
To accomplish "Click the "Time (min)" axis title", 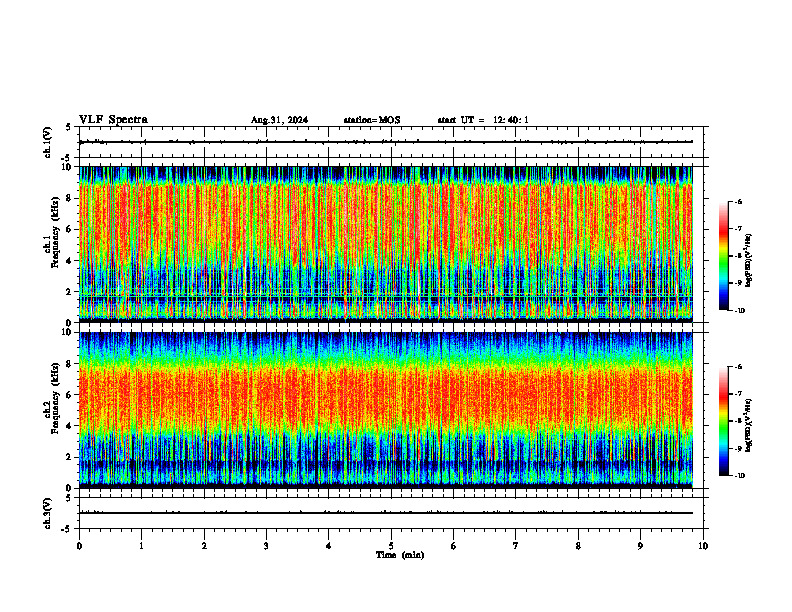I will click(x=400, y=555).
